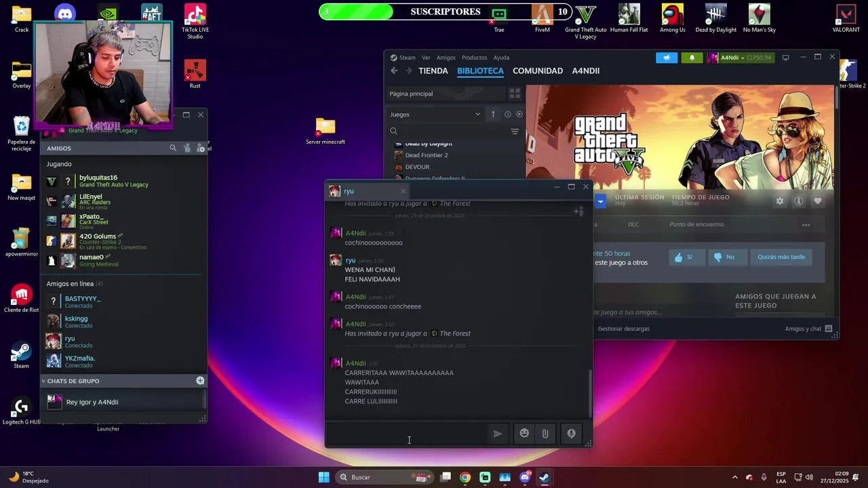Open Productos menu in Steam
This screenshot has height=488, width=868.
click(x=474, y=58)
